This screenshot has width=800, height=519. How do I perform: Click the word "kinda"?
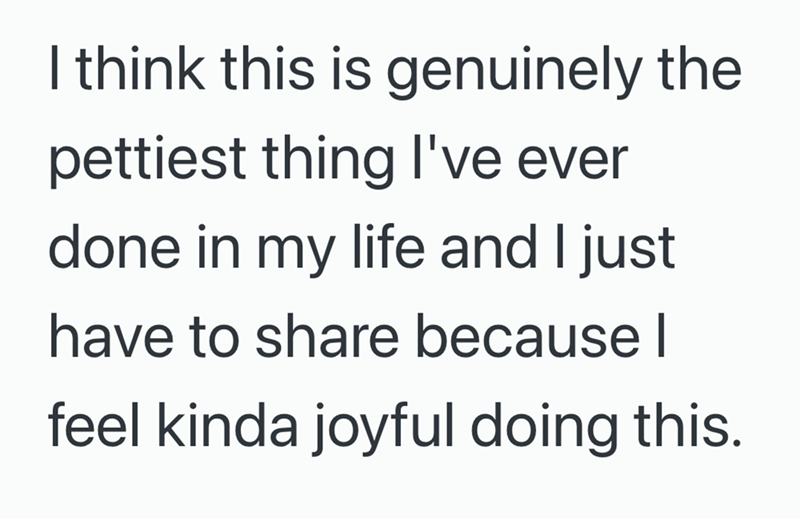pos(228,424)
